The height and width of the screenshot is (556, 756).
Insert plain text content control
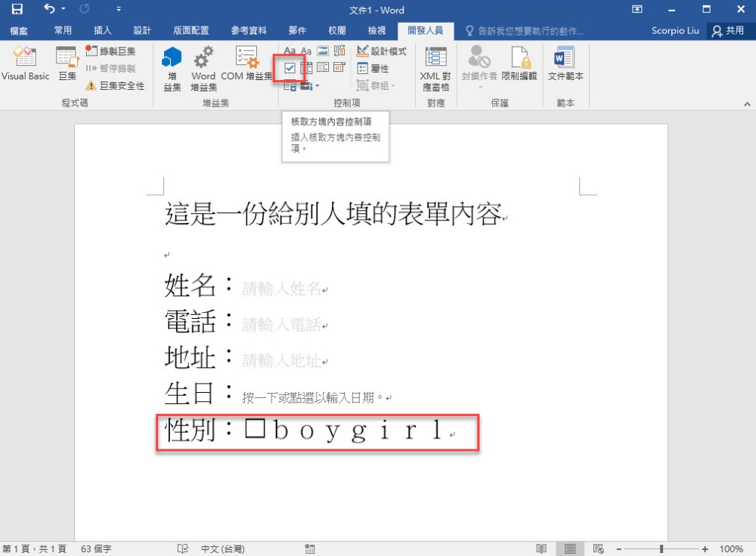(306, 51)
